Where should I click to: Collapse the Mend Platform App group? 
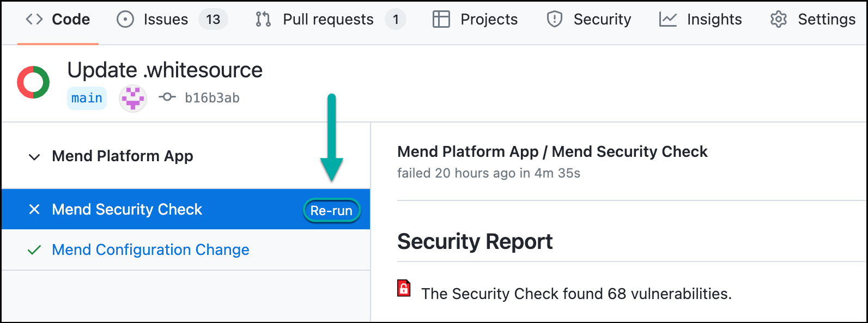34,157
